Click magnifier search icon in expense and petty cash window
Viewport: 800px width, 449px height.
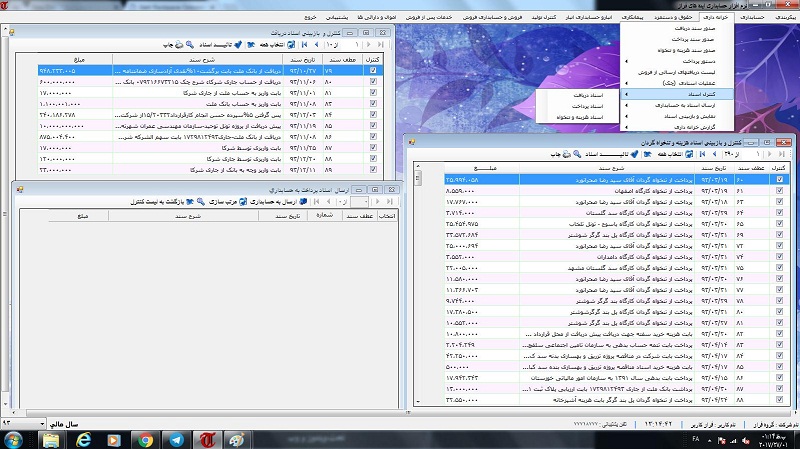tap(577, 154)
